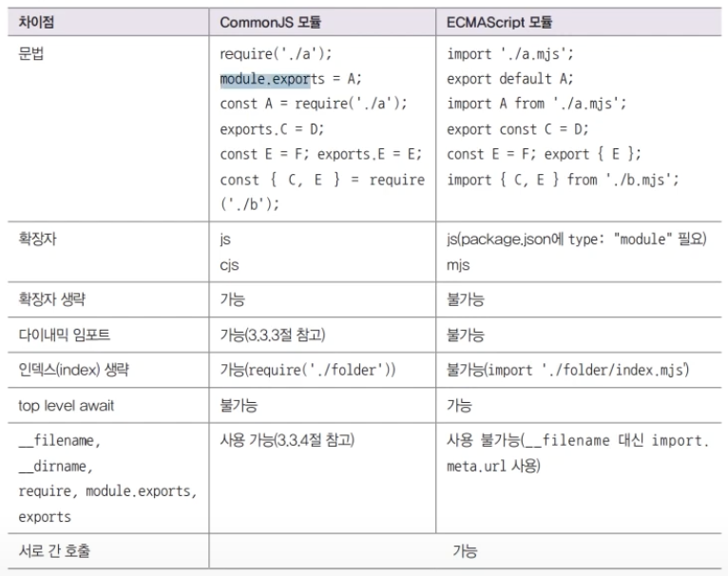This screenshot has width=728, height=576.
Task: Click the require('./a'); code line
Action: (276, 54)
